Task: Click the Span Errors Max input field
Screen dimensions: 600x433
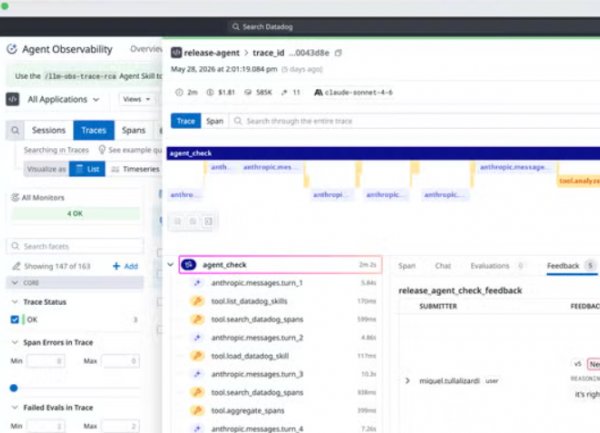Action: pos(121,361)
